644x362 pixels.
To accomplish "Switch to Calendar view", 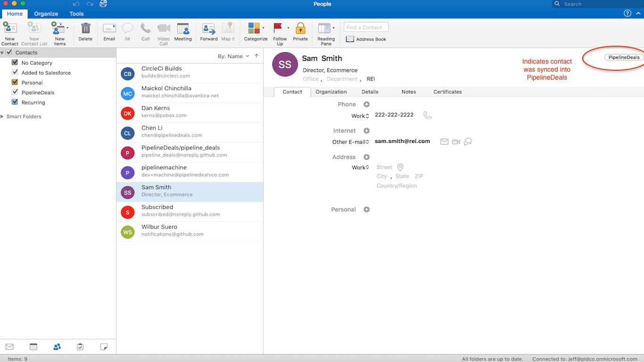I will [33, 347].
